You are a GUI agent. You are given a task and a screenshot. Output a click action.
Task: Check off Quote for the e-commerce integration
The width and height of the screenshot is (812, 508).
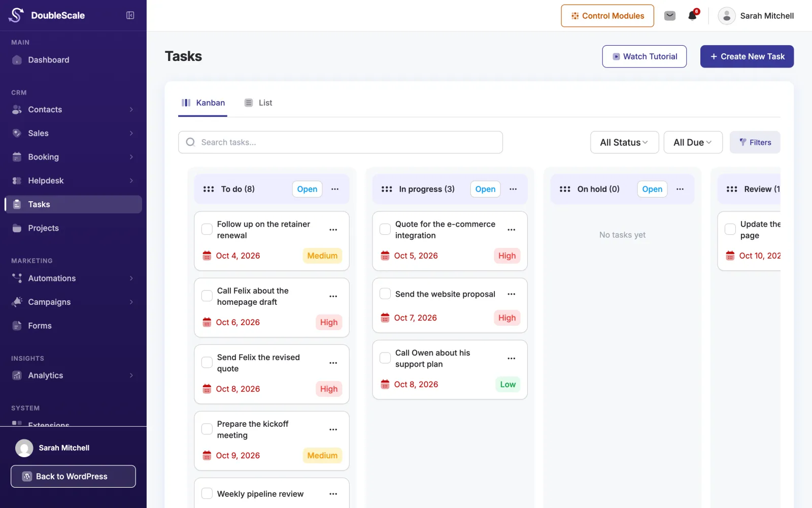[385, 229]
